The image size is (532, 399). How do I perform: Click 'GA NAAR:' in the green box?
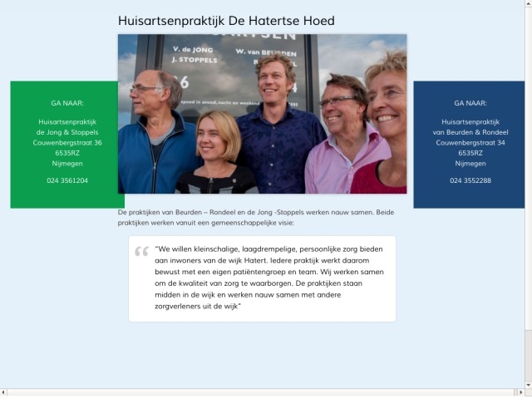click(x=67, y=104)
